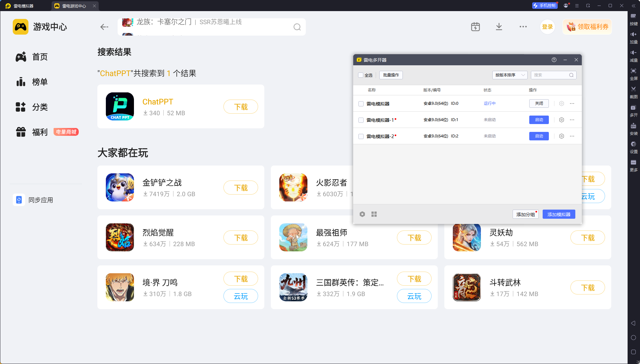
Task: Check the 全选 select-all checkbox
Action: pyautogui.click(x=361, y=75)
